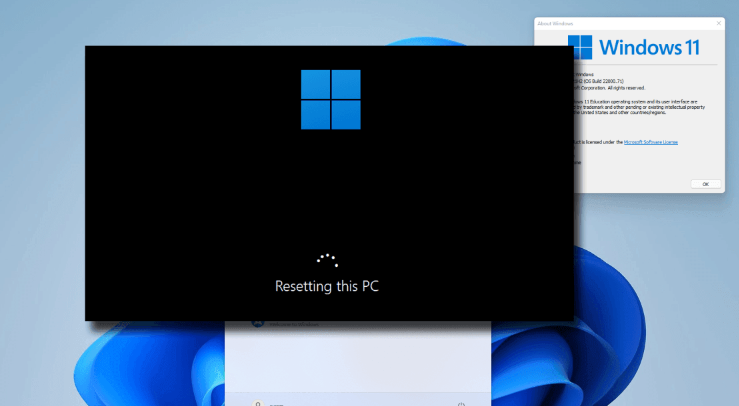Click the 'All rights reserved' line
This screenshot has width=739, height=406.
(x=609, y=88)
